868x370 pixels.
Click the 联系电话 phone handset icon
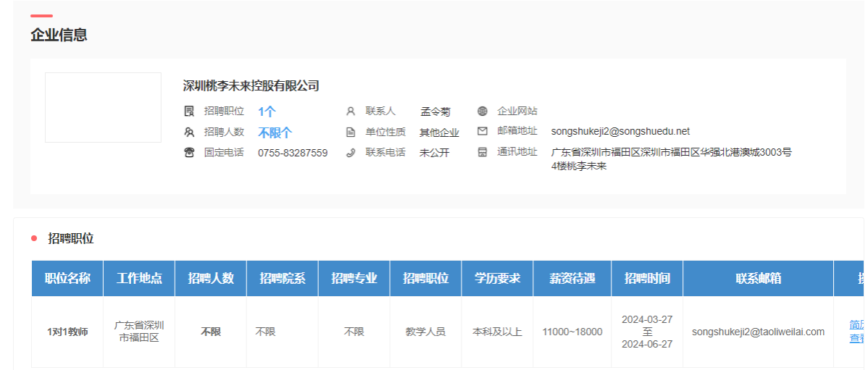351,153
